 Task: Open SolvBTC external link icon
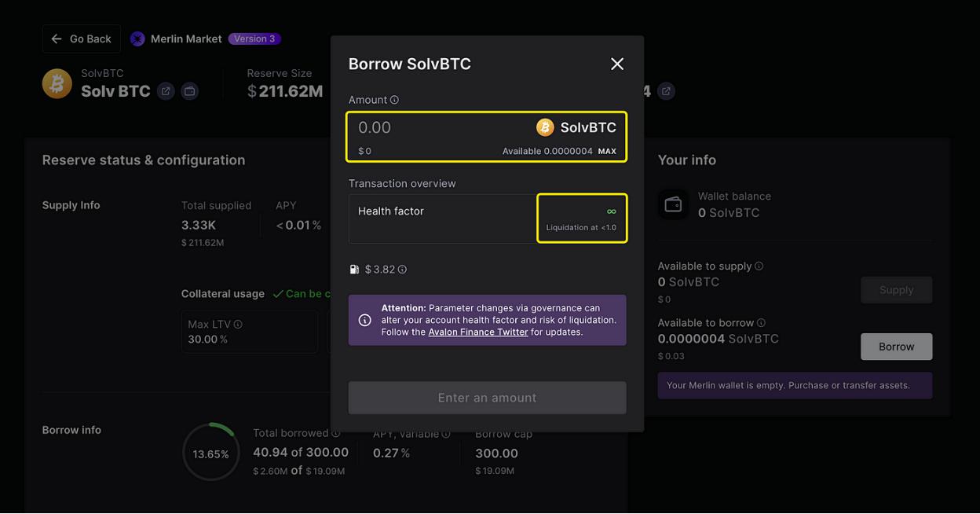166,91
